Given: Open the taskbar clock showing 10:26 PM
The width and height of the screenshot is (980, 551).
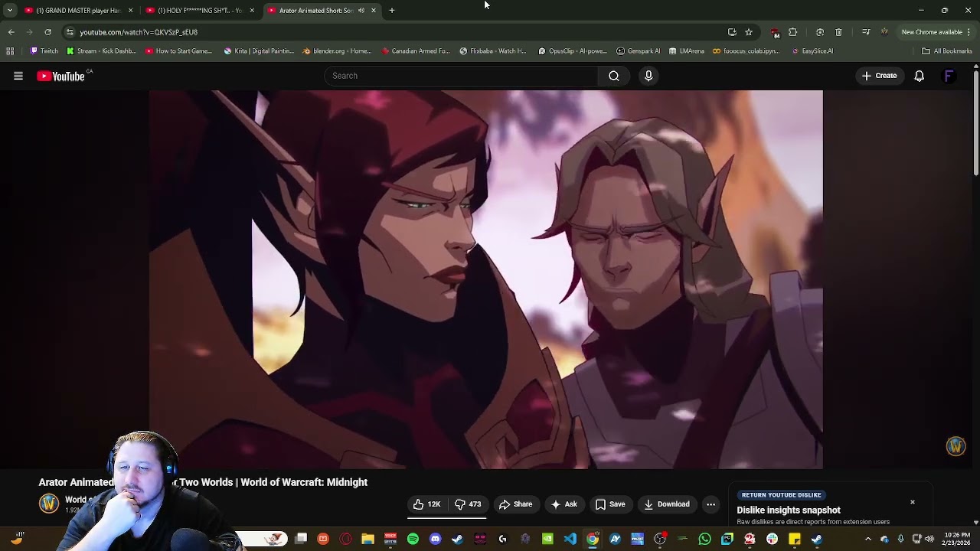Looking at the screenshot, I should (x=957, y=539).
